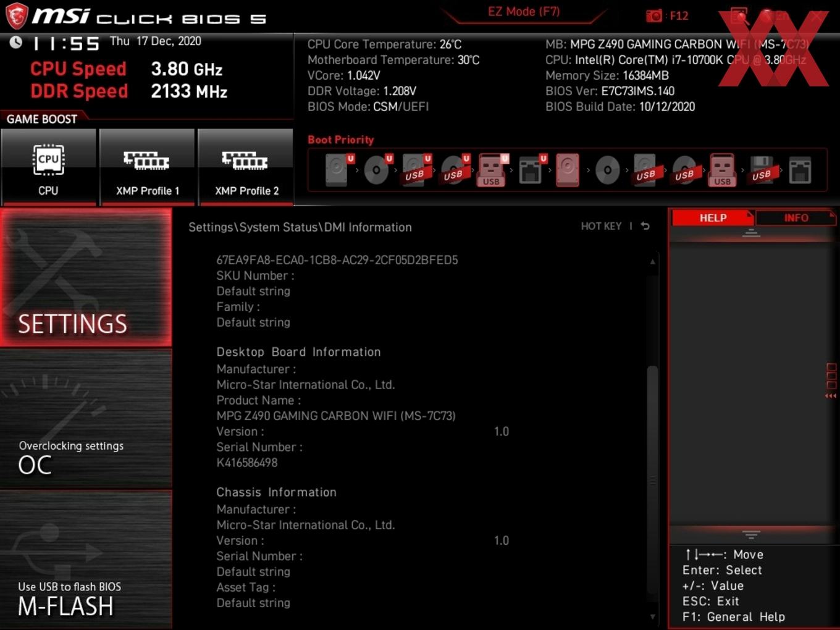Click the clock icon beside time
This screenshot has height=630, width=840.
16,42
